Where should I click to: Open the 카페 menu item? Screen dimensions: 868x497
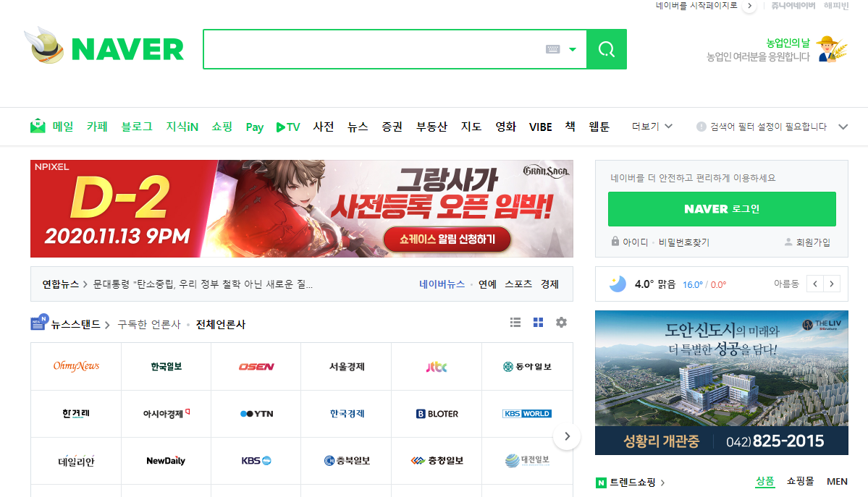(97, 127)
